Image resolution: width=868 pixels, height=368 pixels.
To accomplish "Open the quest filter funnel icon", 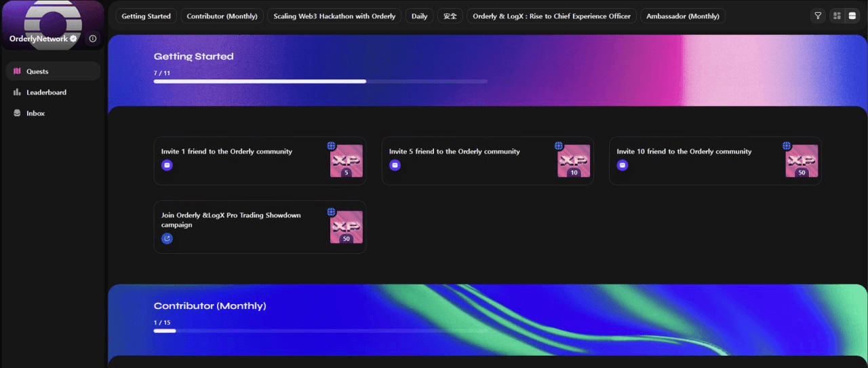I will coord(818,16).
